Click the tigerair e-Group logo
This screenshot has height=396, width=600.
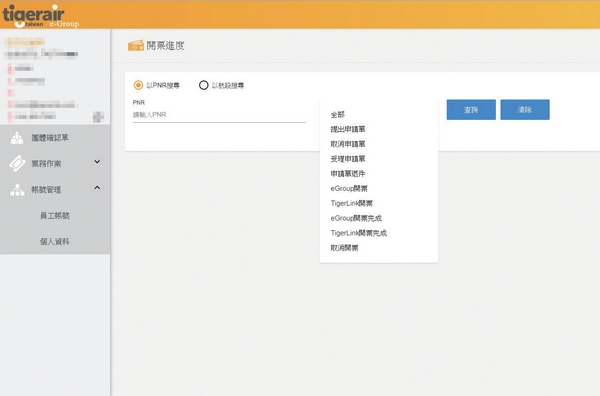[41, 16]
